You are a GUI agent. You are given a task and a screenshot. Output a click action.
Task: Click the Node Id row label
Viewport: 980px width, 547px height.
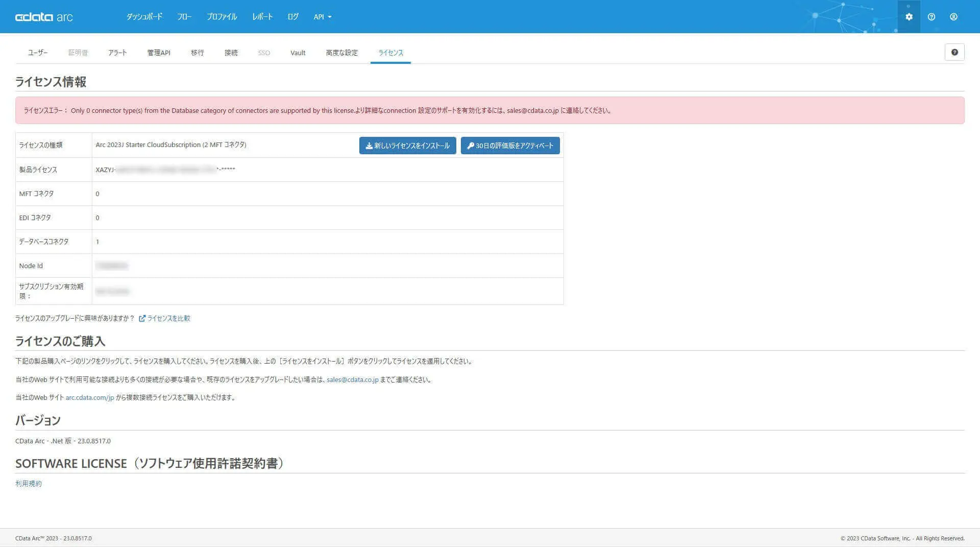[x=31, y=266]
